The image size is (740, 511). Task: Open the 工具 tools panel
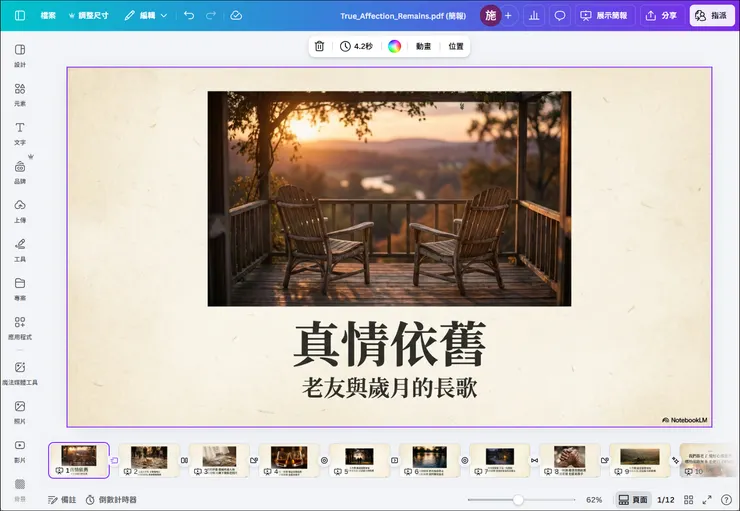point(20,250)
